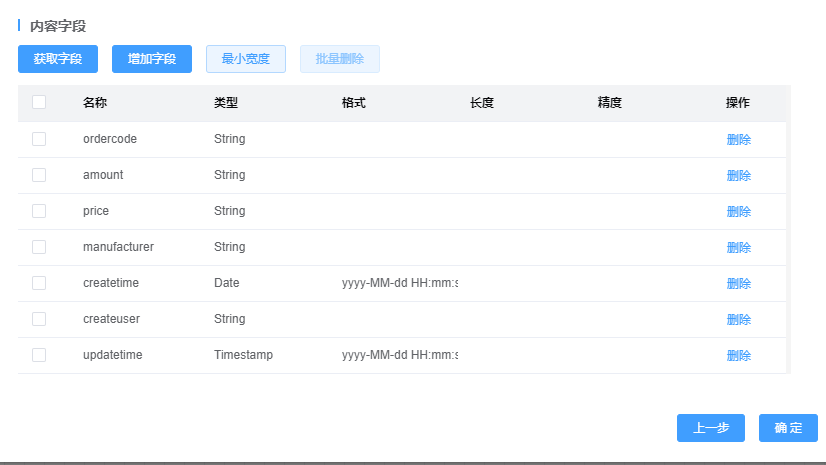This screenshot has width=826, height=465.
Task: Click the 上一步 button
Action: 710,428
